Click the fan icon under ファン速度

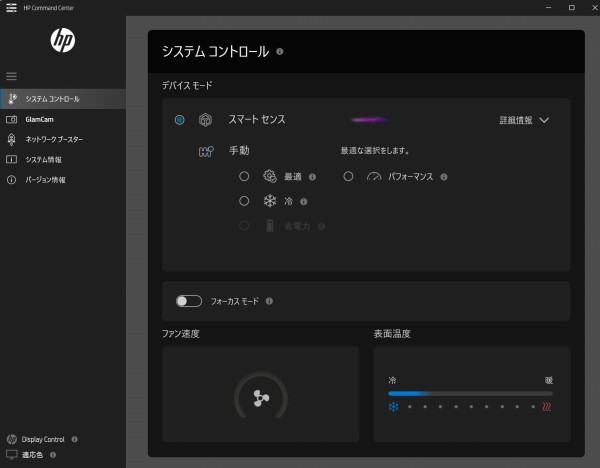coord(261,397)
